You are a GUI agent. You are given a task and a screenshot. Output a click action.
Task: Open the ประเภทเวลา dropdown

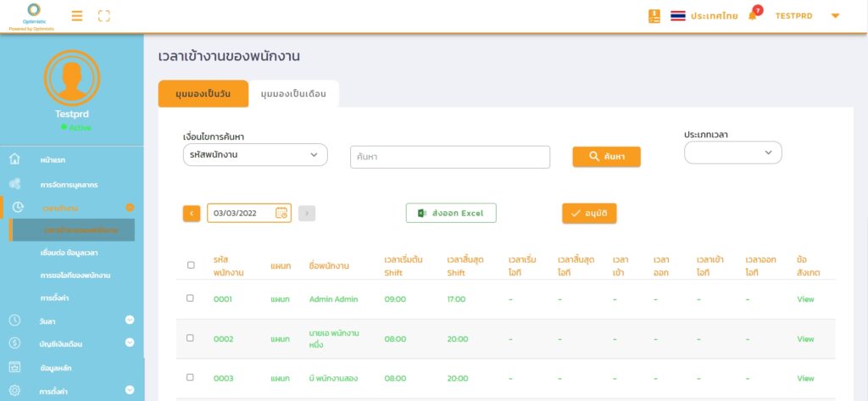coord(732,153)
